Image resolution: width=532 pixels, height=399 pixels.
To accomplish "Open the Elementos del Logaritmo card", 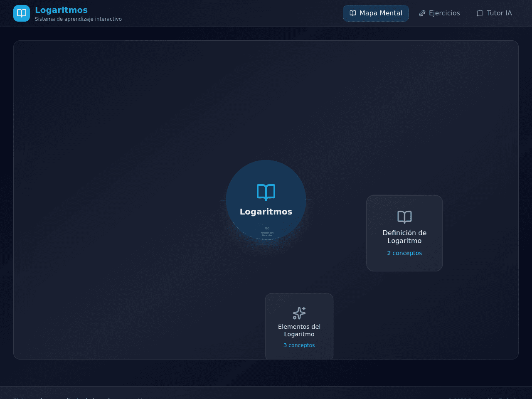I will click(299, 326).
